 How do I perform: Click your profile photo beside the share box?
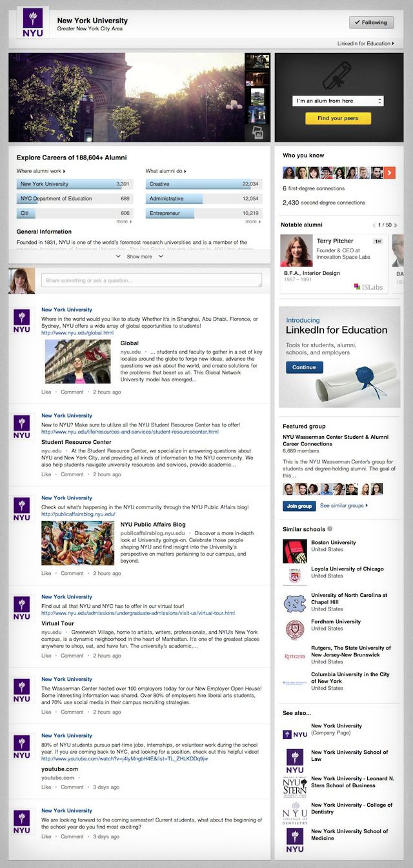click(x=22, y=281)
